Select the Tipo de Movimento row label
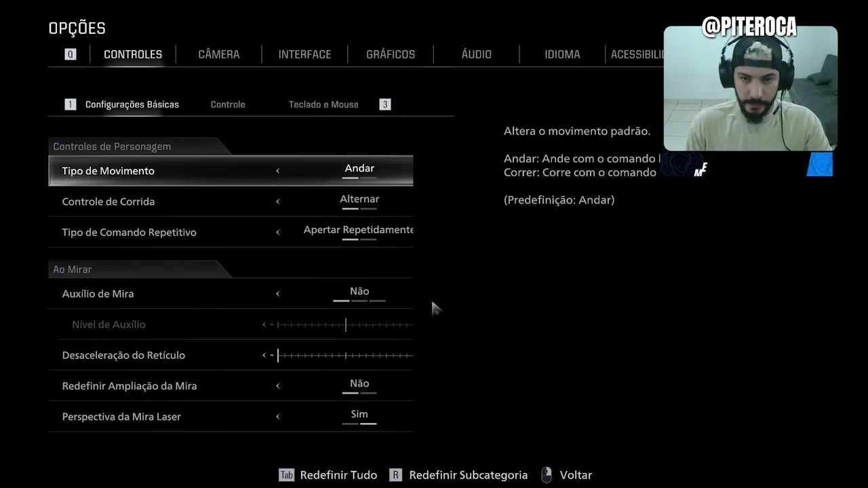 (x=108, y=171)
